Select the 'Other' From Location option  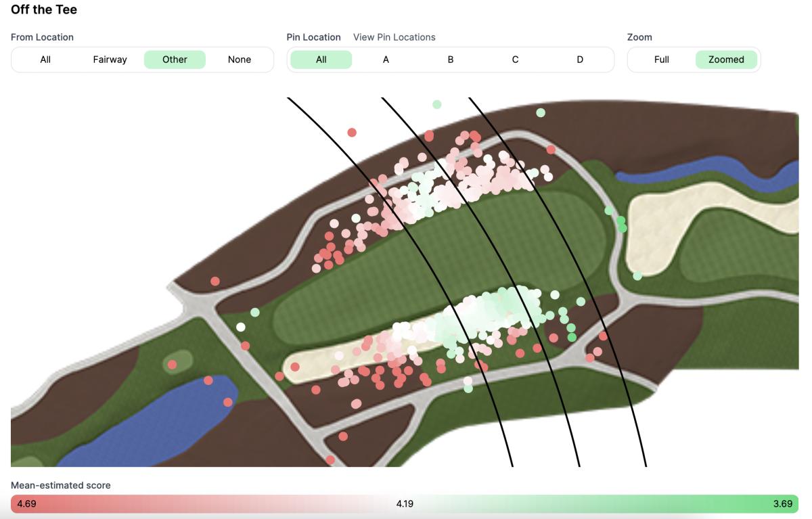click(175, 60)
